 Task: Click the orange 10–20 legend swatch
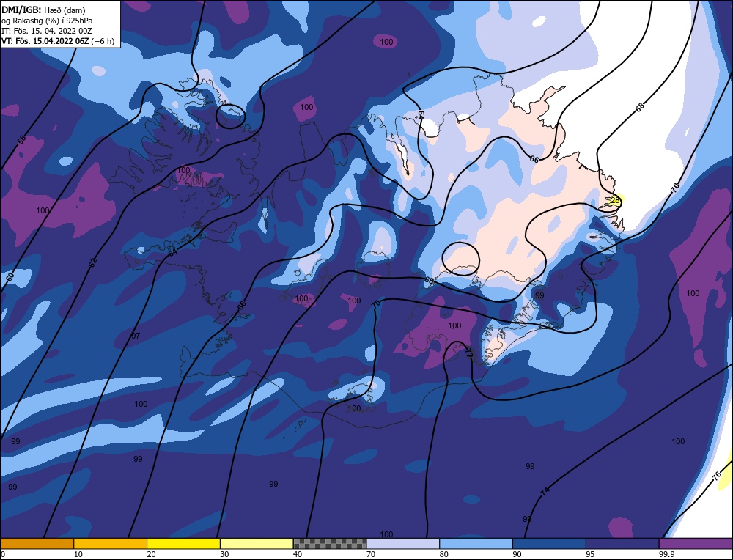[111, 544]
